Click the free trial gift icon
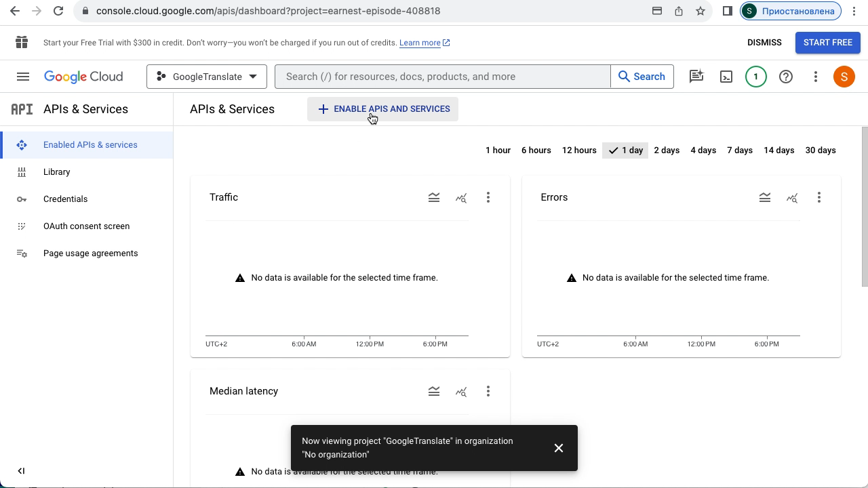 click(x=22, y=43)
